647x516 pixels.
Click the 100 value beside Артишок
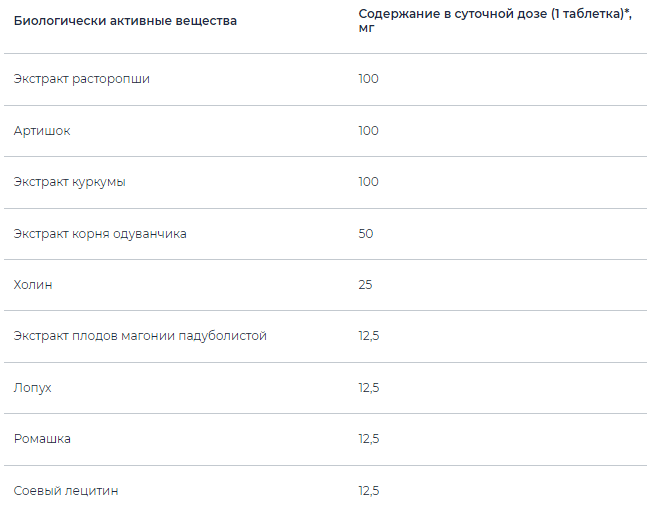368,130
